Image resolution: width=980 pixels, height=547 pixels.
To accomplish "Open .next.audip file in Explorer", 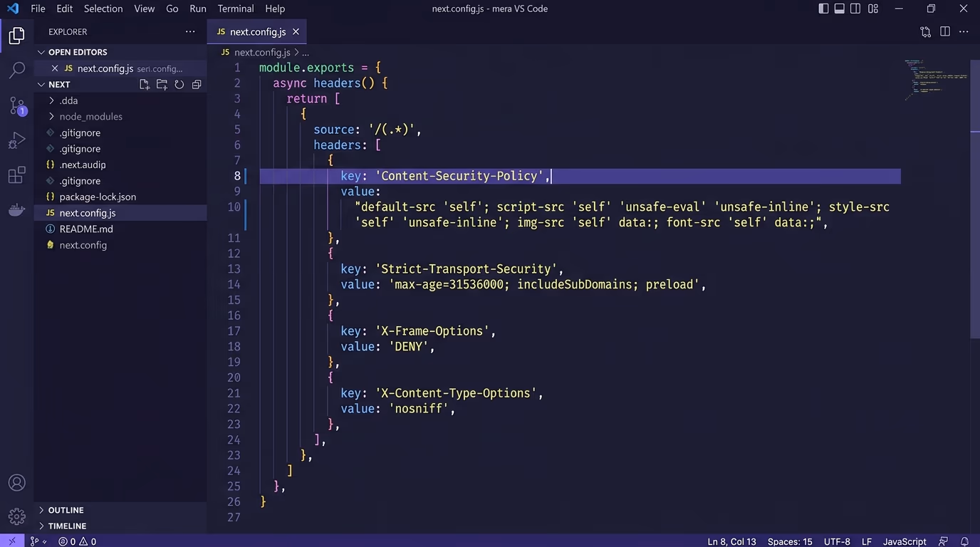I will [x=83, y=165].
